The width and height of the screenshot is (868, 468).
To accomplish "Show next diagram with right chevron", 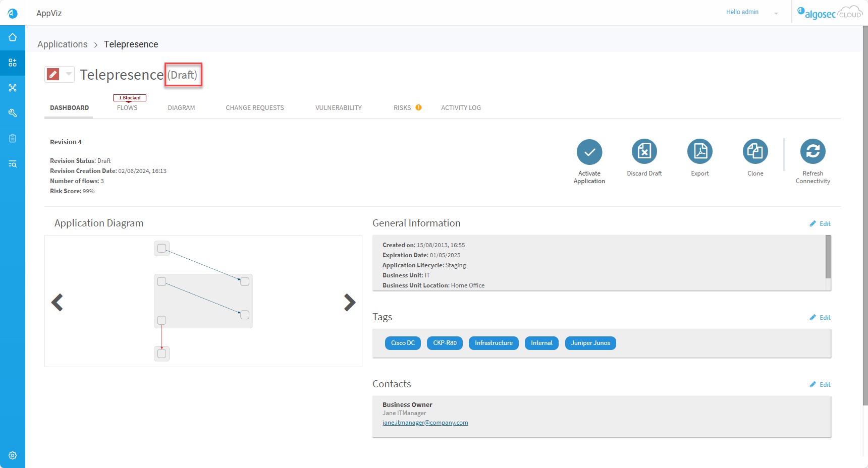I will point(349,302).
